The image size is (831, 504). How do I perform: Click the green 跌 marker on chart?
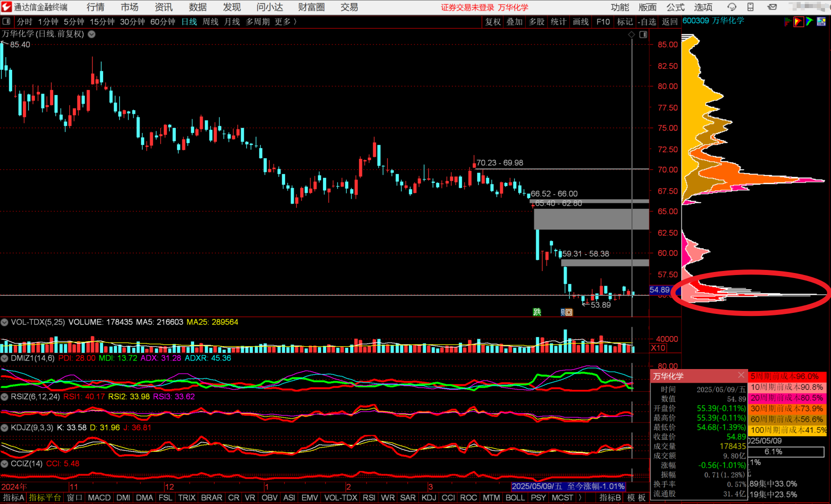coord(537,312)
